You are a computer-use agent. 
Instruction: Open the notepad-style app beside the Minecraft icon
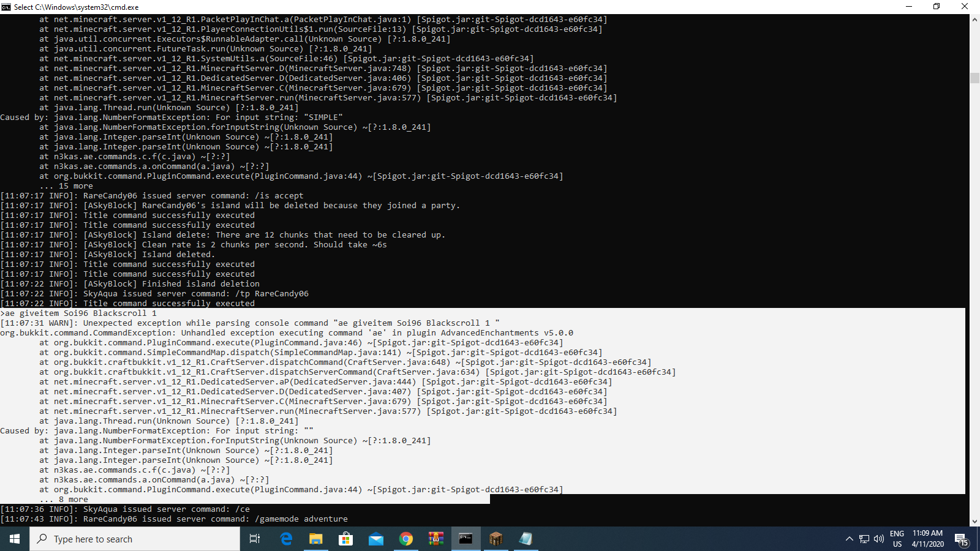[x=526, y=539]
